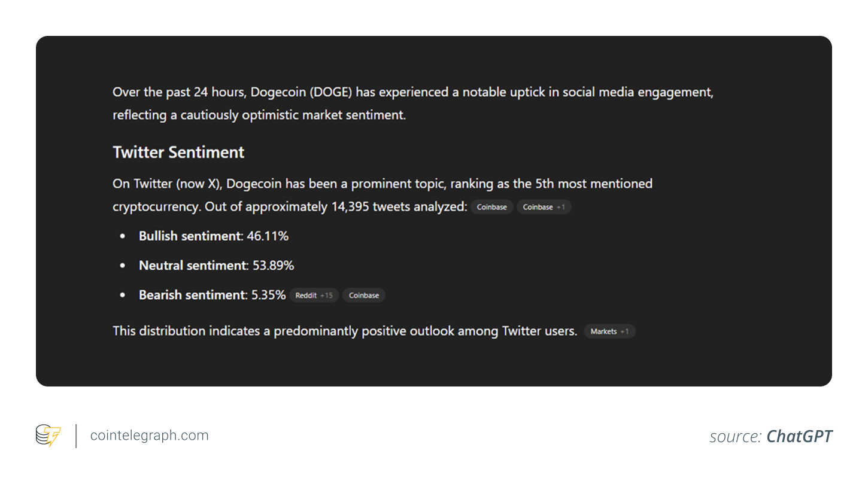Expand the "Coinbase +1" source chip
868x484 pixels.
[x=544, y=207]
